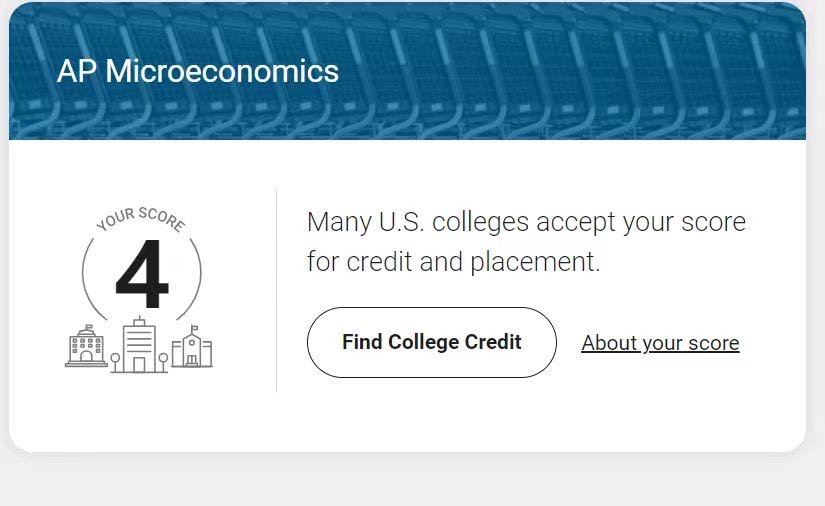Click the flag atop the domed building icon

click(x=88, y=327)
